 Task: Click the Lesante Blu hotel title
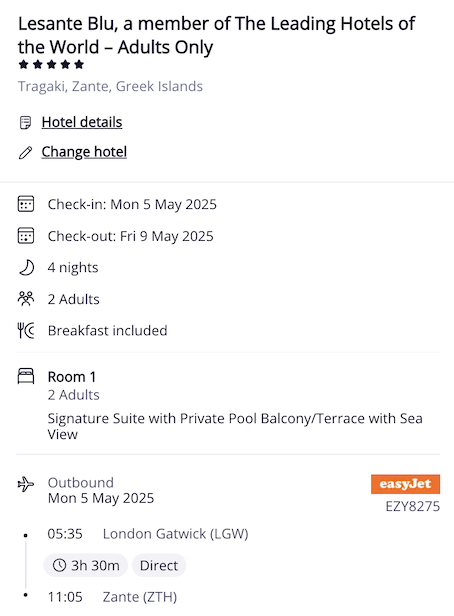(x=216, y=35)
